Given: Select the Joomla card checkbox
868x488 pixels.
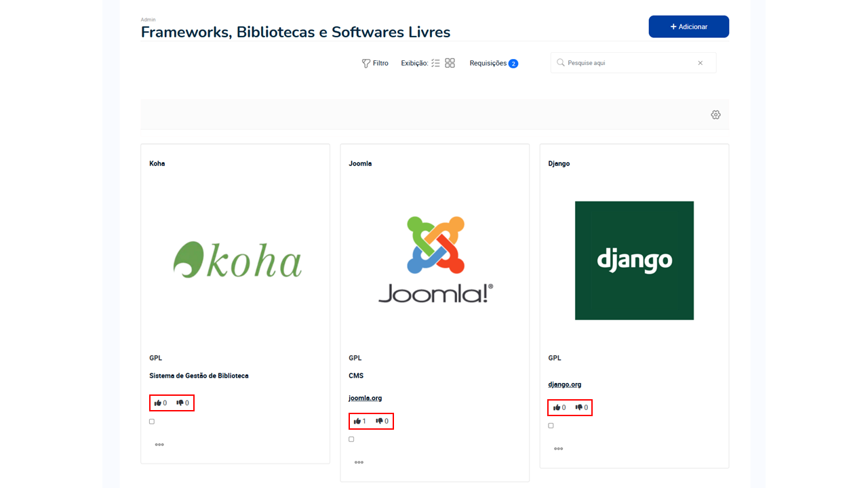Looking at the screenshot, I should pyautogui.click(x=351, y=439).
